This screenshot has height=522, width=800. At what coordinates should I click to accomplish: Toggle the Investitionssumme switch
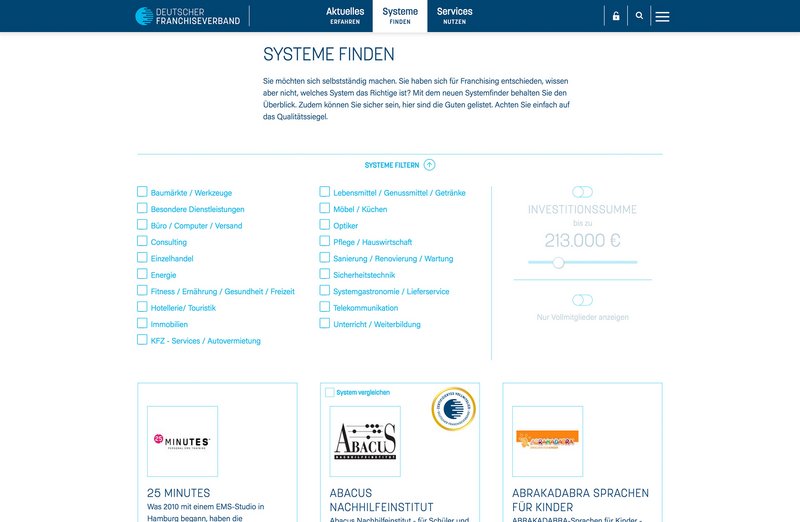click(x=582, y=192)
